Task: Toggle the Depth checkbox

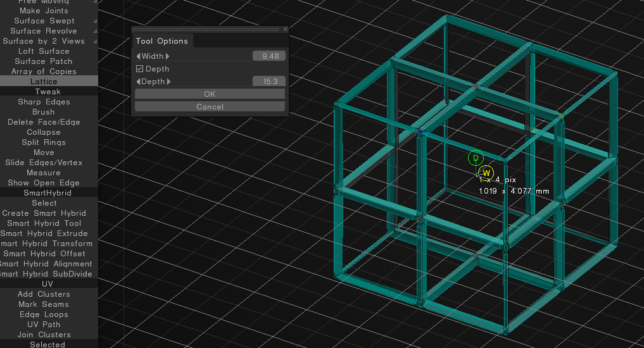Action: tap(140, 69)
